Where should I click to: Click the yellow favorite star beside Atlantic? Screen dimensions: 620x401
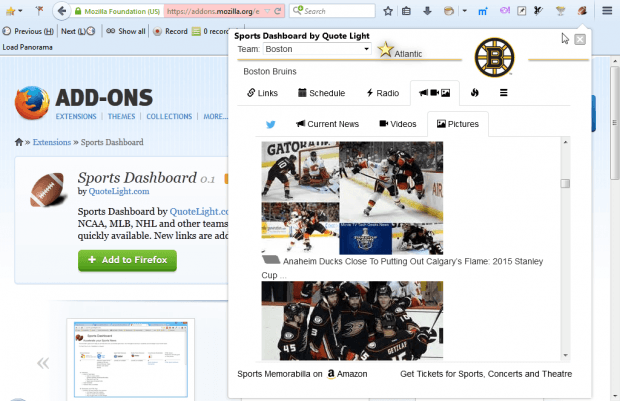pyautogui.click(x=385, y=50)
